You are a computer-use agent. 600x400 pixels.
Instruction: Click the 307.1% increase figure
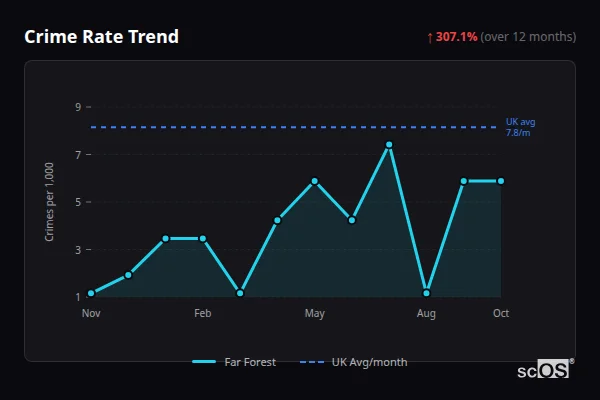click(x=457, y=37)
